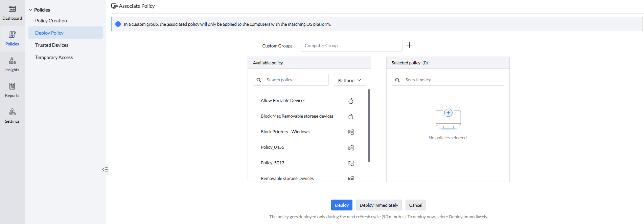Click the Windows icon beside Policy_0455
The height and width of the screenshot is (224, 644).
(x=351, y=148)
